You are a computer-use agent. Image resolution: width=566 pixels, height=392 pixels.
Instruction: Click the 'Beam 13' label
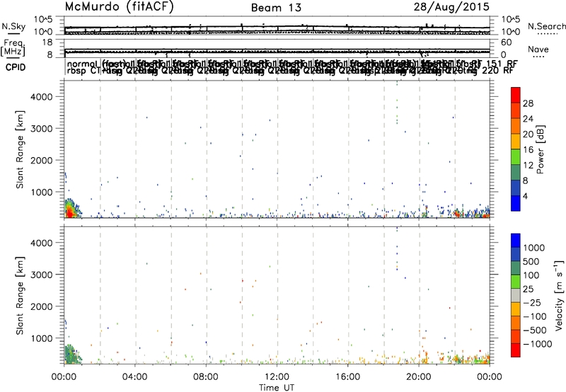coord(276,8)
